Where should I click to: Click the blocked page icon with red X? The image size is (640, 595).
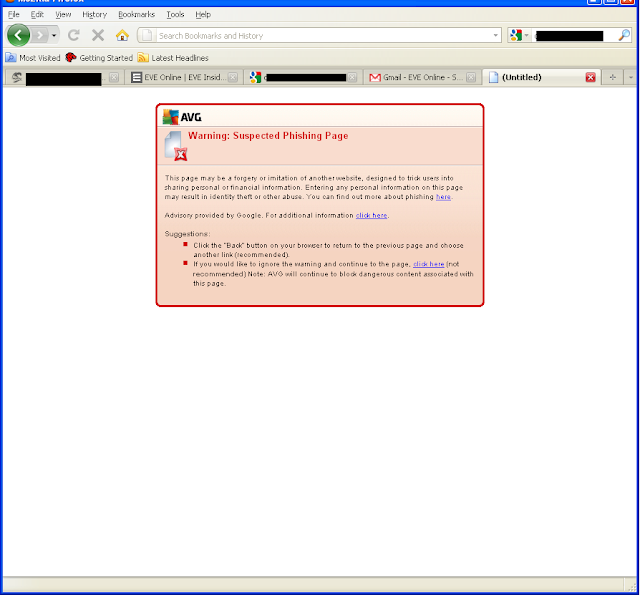tap(176, 146)
